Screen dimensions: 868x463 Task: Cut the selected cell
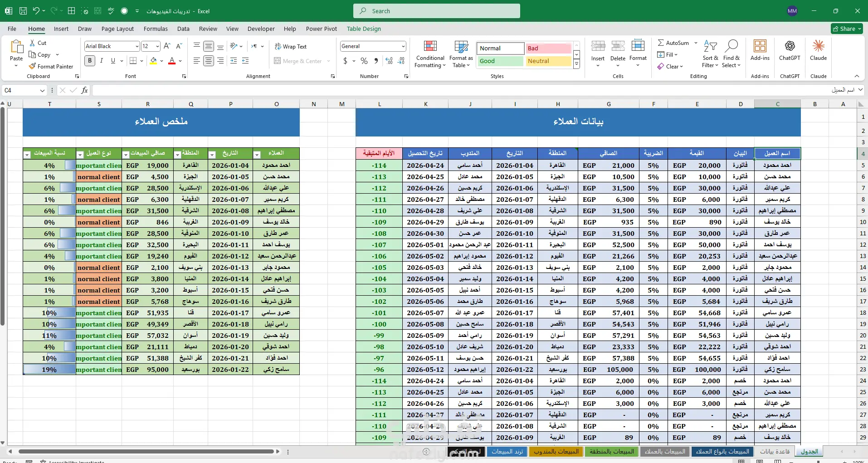tap(38, 43)
